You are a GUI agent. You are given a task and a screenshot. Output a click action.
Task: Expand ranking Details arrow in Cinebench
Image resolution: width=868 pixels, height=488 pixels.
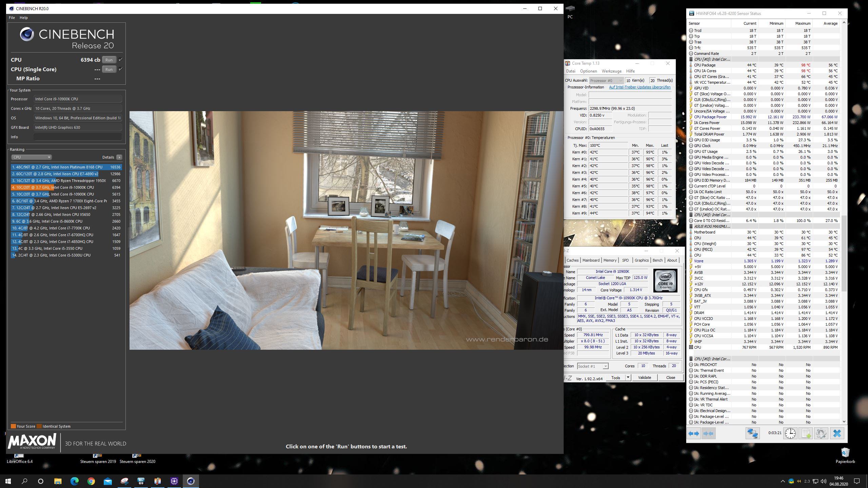119,157
